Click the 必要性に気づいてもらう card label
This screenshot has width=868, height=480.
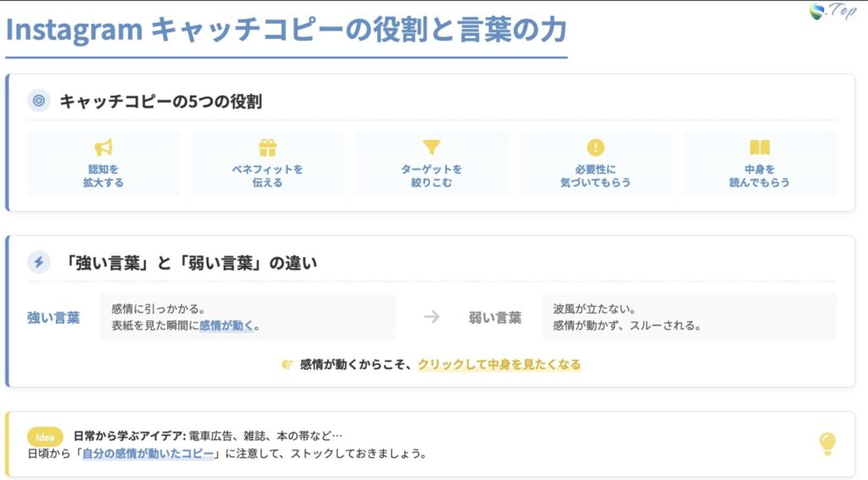[x=596, y=176]
